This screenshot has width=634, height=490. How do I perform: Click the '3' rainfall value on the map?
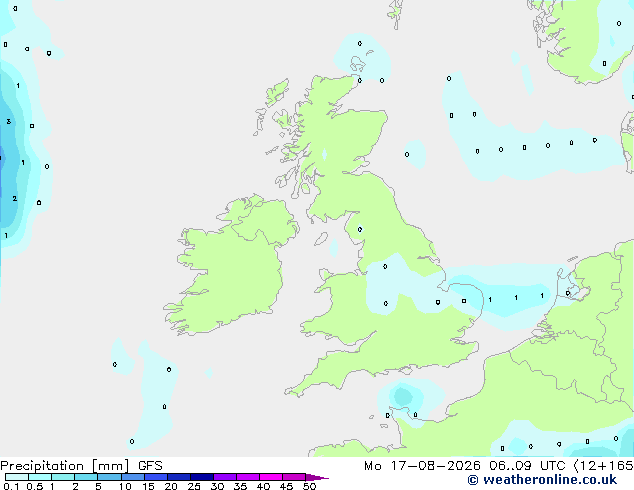coord(8,121)
